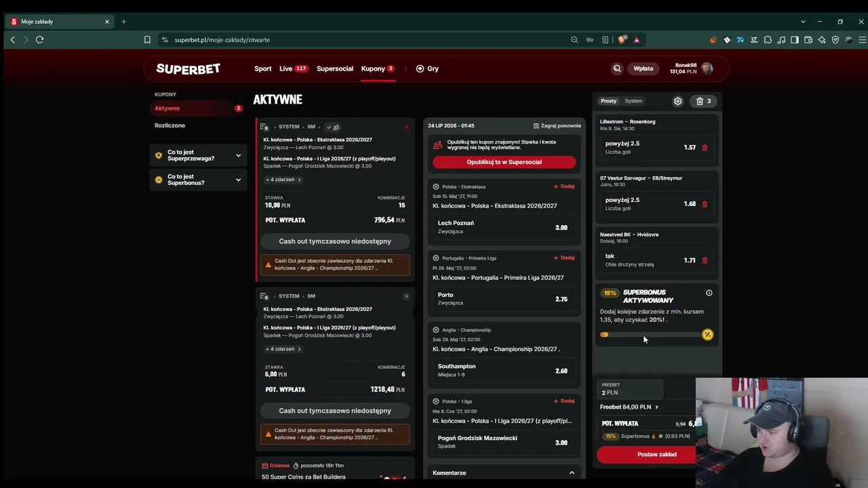Expand +4 zdarzeń on 10,00 PLN coupon

click(283, 180)
